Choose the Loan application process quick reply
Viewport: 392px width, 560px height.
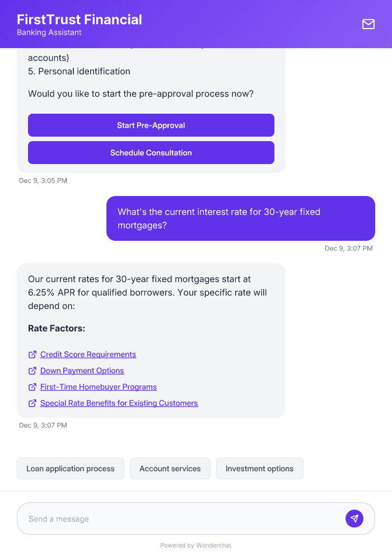pyautogui.click(x=70, y=468)
